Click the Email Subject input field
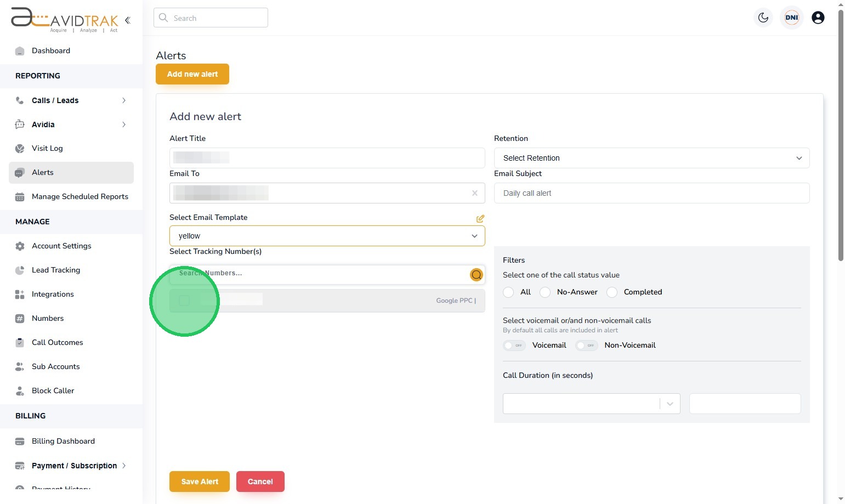 tap(651, 193)
